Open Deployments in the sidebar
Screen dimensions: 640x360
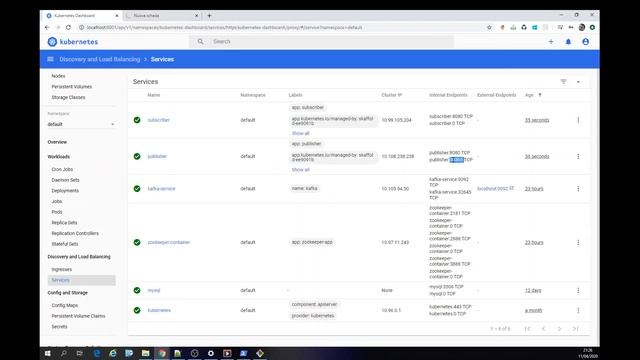pos(65,191)
